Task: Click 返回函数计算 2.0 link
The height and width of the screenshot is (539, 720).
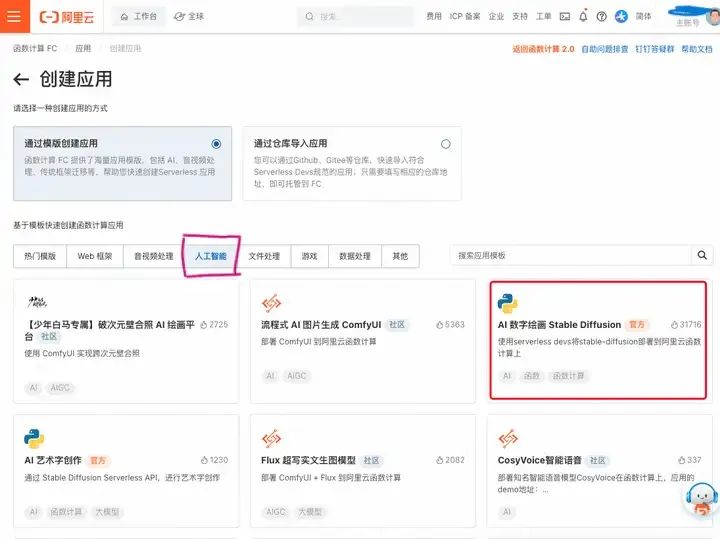Action: [x=543, y=49]
